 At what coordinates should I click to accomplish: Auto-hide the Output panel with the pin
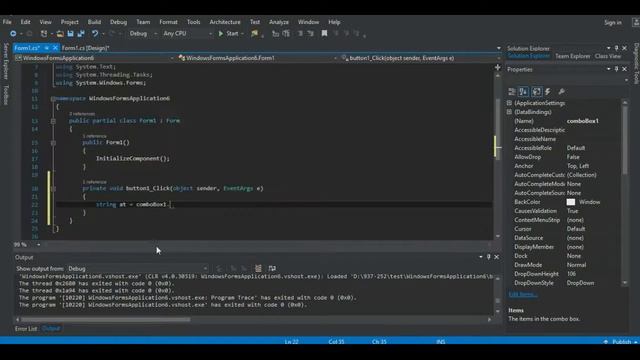(x=489, y=257)
